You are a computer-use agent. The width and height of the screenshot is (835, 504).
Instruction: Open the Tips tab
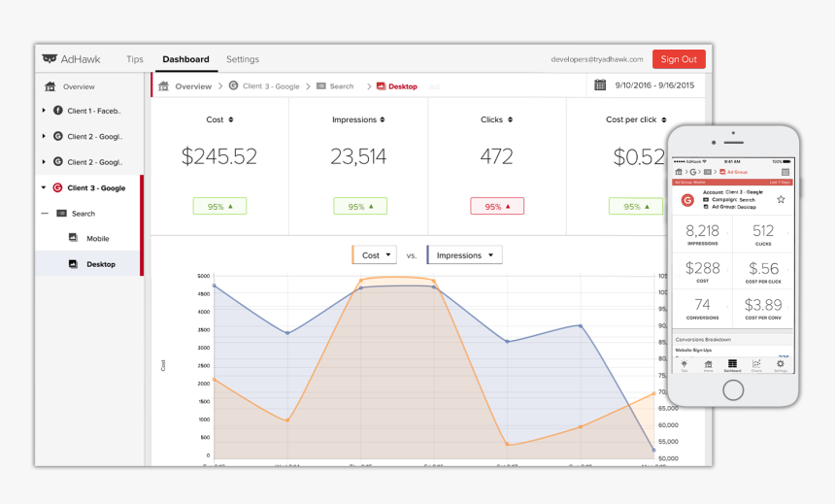[x=135, y=59]
